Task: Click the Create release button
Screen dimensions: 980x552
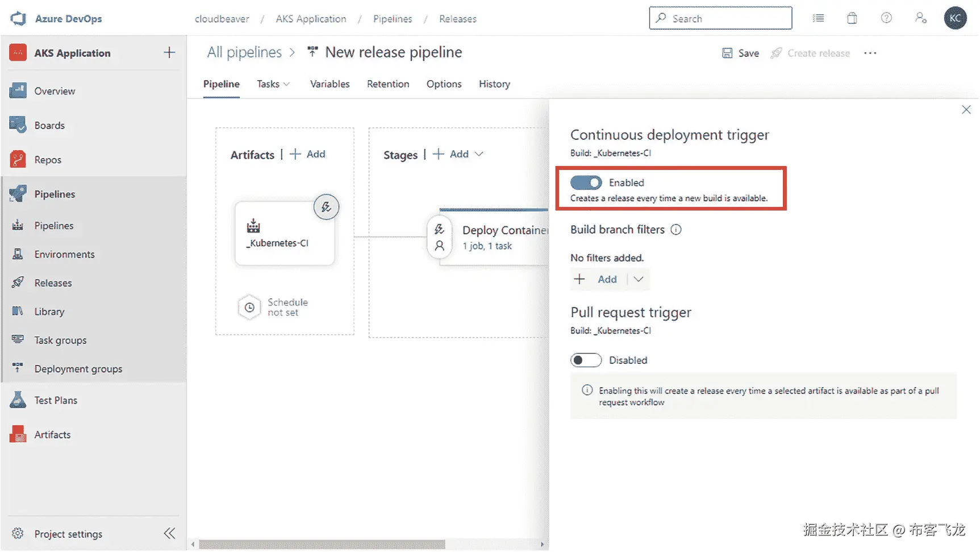Action: click(x=810, y=53)
